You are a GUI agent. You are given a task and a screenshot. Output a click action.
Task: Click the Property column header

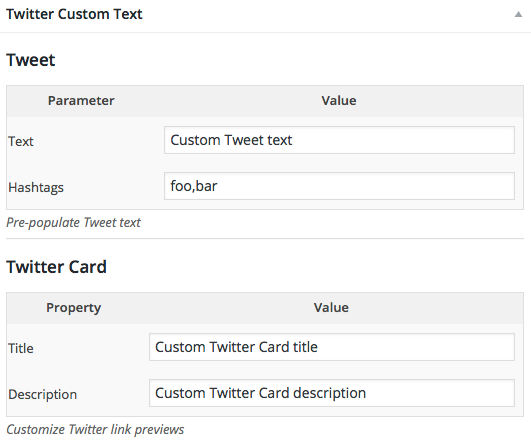[73, 308]
